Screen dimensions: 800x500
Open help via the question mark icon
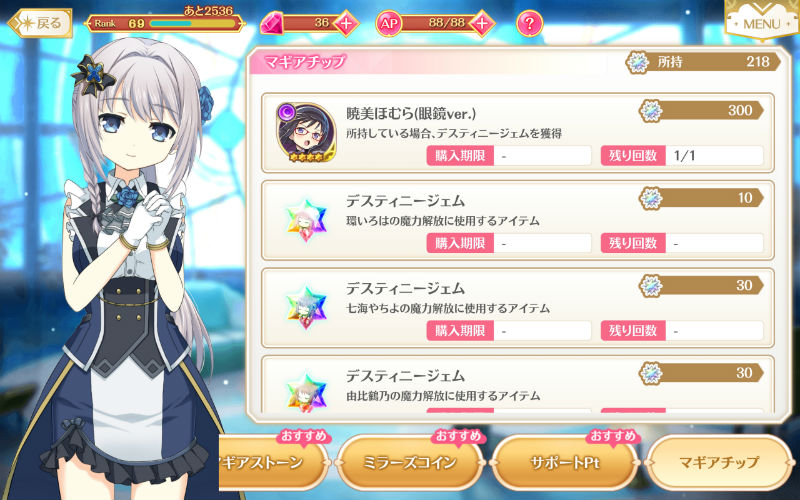point(530,23)
